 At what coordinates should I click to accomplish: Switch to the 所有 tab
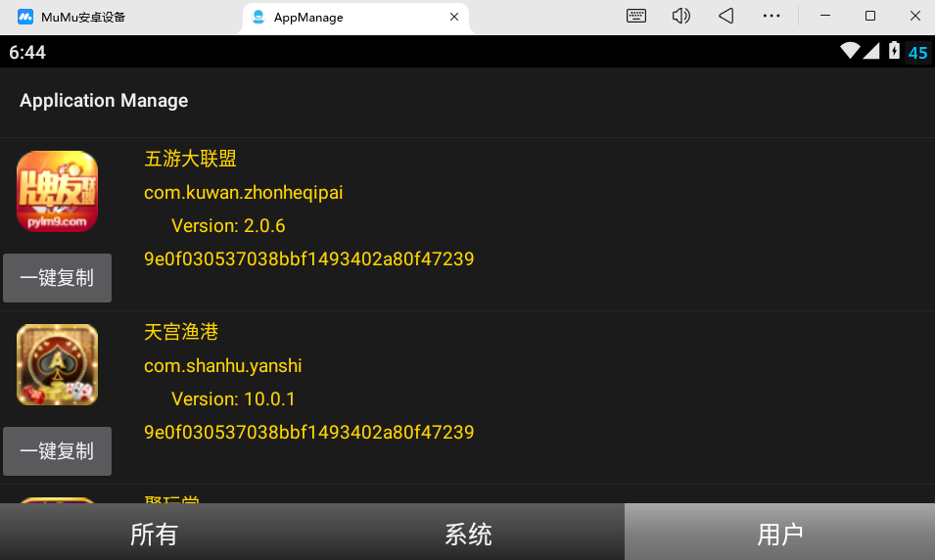click(x=154, y=534)
